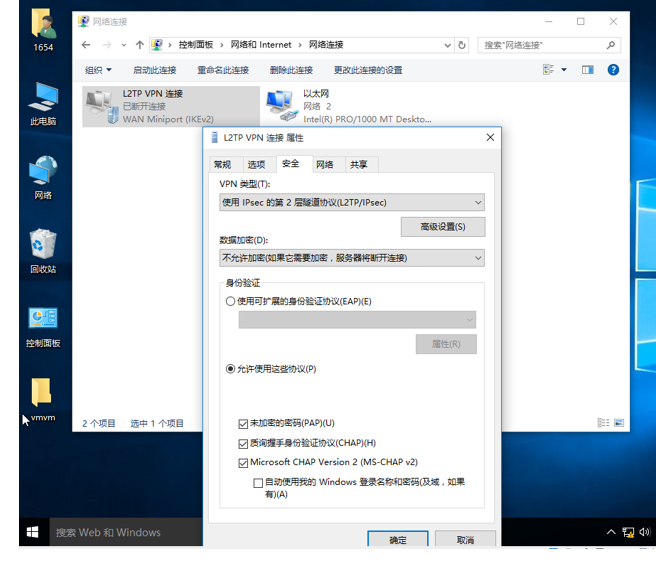Switch to the 选项 tab
656x566 pixels.
[x=256, y=165]
